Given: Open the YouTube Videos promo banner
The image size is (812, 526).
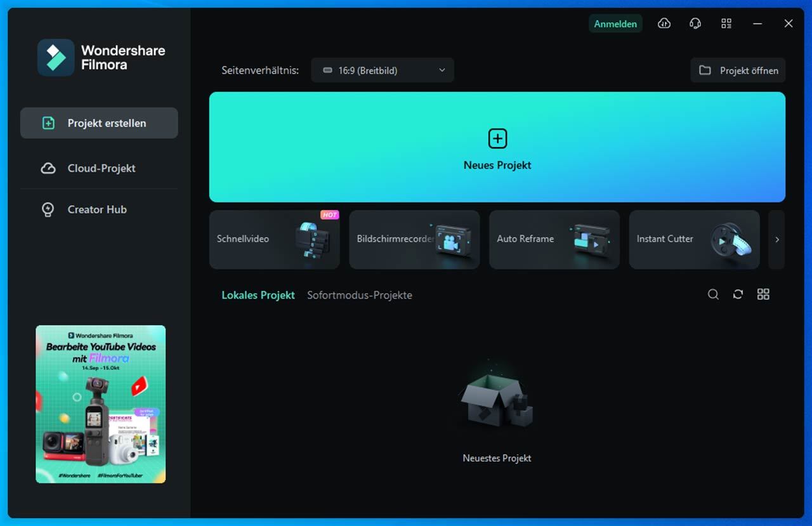Looking at the screenshot, I should click(101, 404).
